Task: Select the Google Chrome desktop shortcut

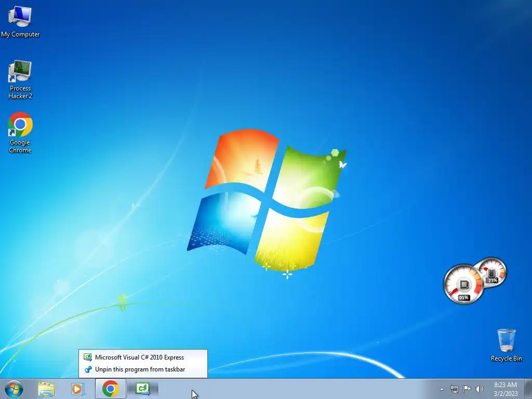Action: [x=20, y=132]
